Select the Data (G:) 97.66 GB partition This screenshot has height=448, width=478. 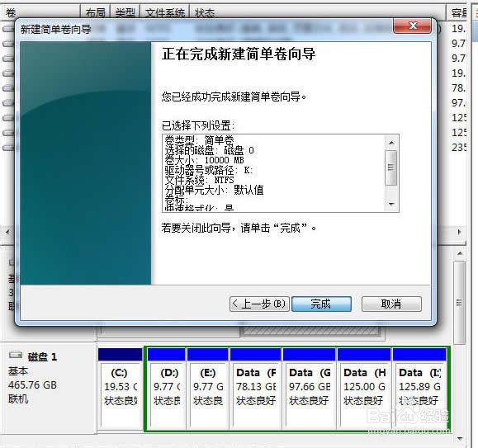tap(309, 389)
